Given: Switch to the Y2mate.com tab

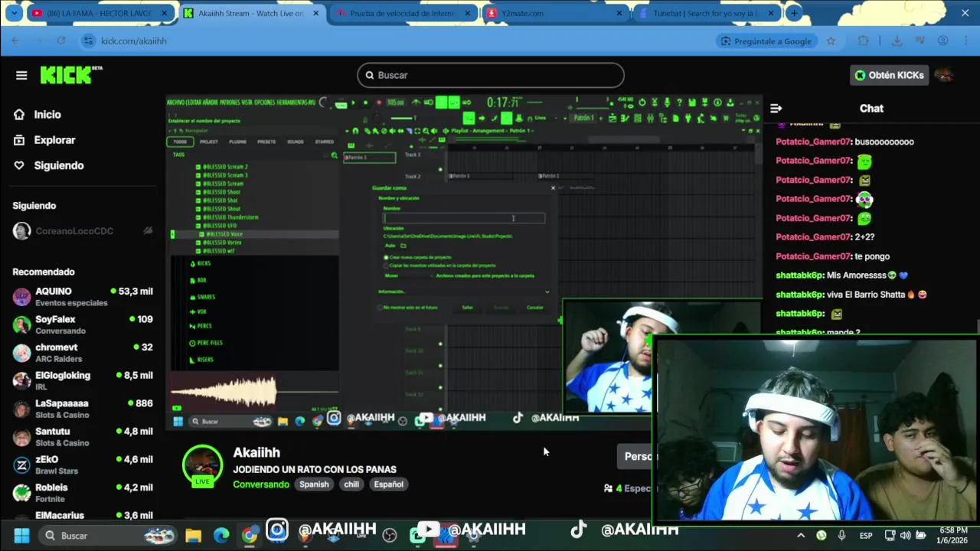Looking at the screenshot, I should tap(554, 13).
